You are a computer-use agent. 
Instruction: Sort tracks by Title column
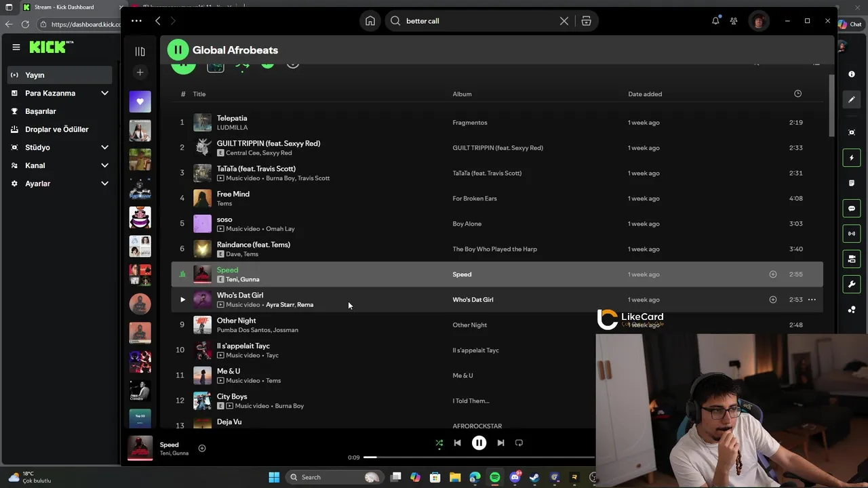click(199, 94)
